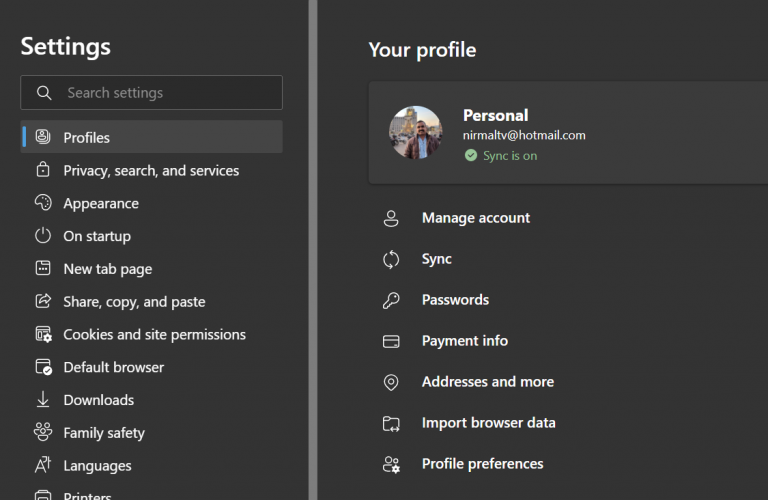Screen dimensions: 768x500
Task: Go to Cookies and site permissions
Action: click(x=154, y=335)
